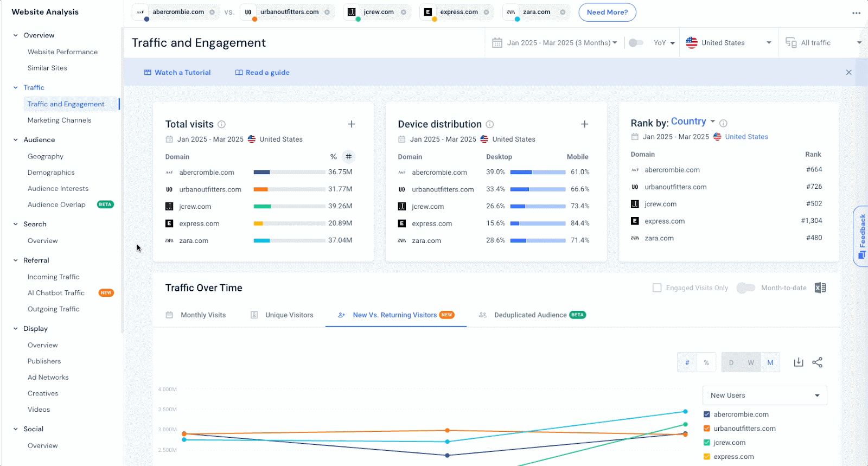Switch to the Monthly Visits tab
The height and width of the screenshot is (466, 868).
pyautogui.click(x=196, y=315)
